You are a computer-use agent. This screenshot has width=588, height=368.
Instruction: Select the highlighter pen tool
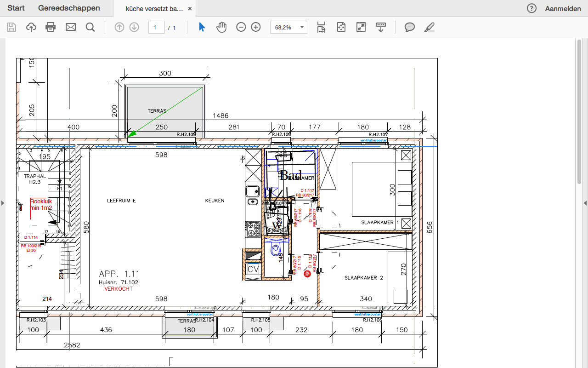point(429,27)
